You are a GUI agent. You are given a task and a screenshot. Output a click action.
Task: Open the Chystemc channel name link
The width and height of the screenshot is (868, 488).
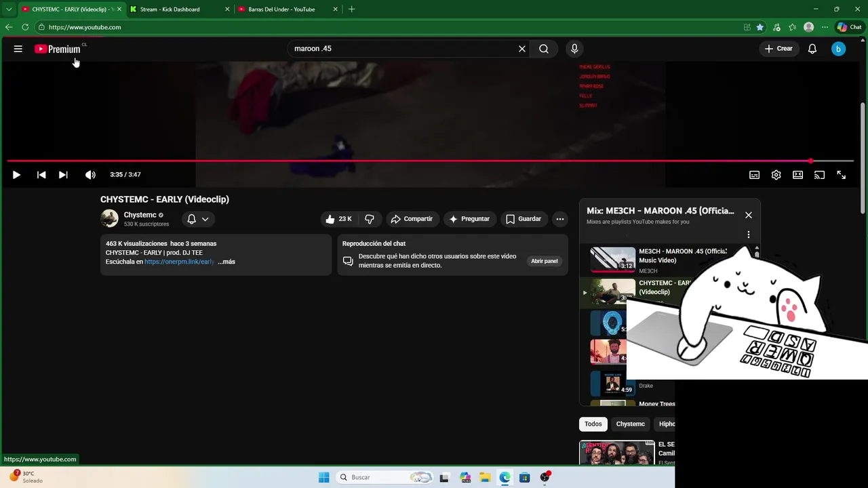point(140,215)
